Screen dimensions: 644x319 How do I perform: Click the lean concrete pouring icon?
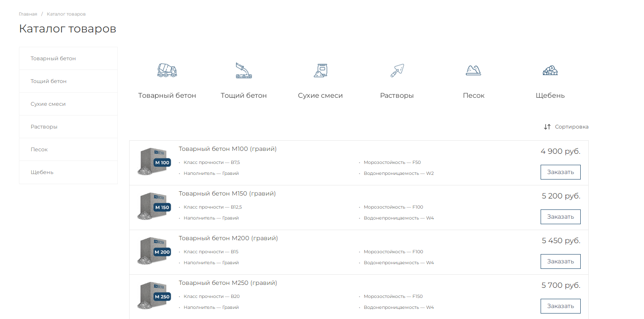(244, 70)
